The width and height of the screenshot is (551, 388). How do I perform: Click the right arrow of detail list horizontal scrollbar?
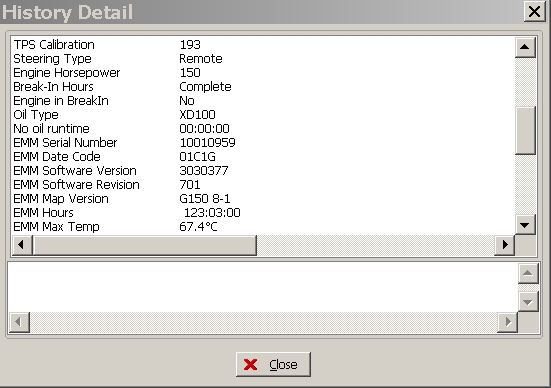click(x=505, y=245)
